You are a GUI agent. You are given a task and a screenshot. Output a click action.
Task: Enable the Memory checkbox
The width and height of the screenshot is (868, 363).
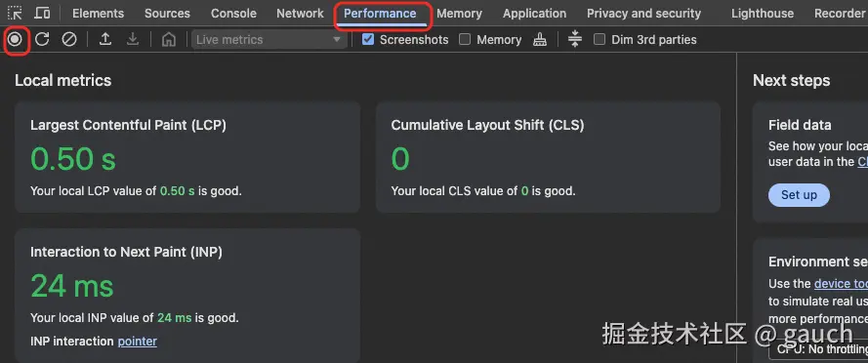click(x=465, y=39)
